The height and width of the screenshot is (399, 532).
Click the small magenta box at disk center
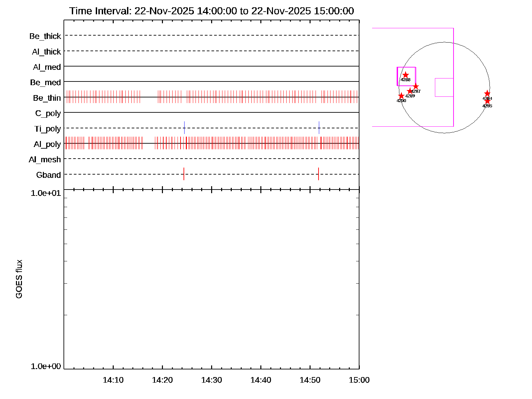(x=444, y=87)
